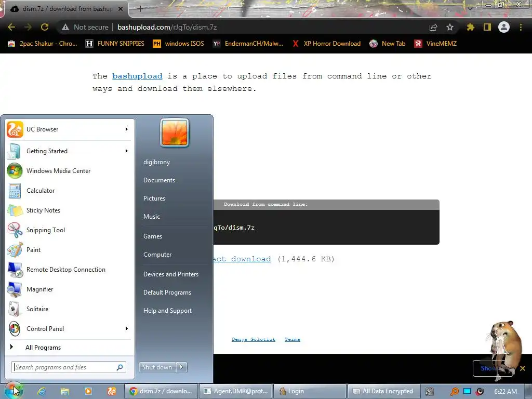
Task: Launch the Snipping Tool
Action: (x=69, y=230)
